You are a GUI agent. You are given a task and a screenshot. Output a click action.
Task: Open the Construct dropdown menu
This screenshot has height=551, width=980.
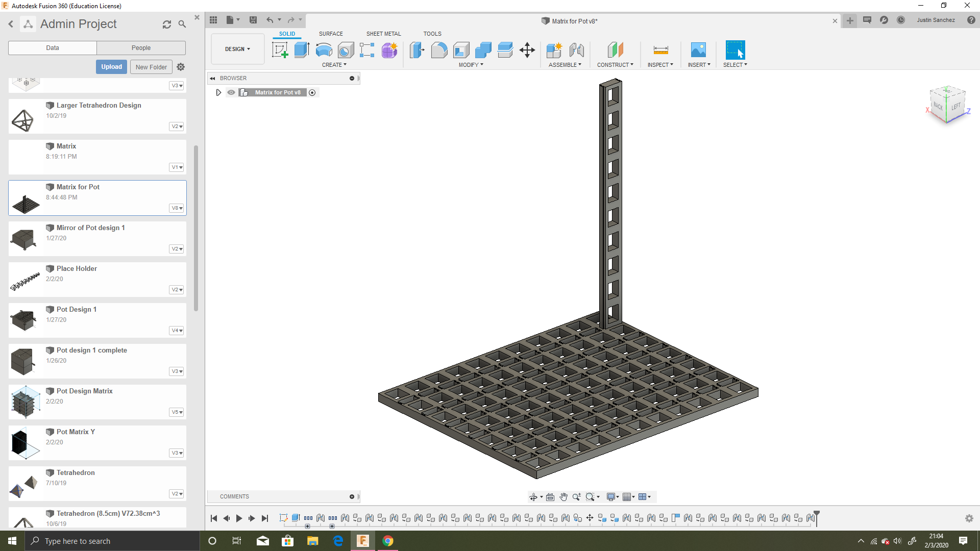point(615,65)
